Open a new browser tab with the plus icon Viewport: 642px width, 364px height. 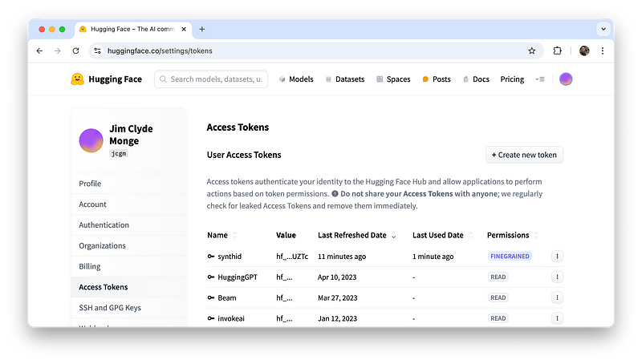coord(202,29)
